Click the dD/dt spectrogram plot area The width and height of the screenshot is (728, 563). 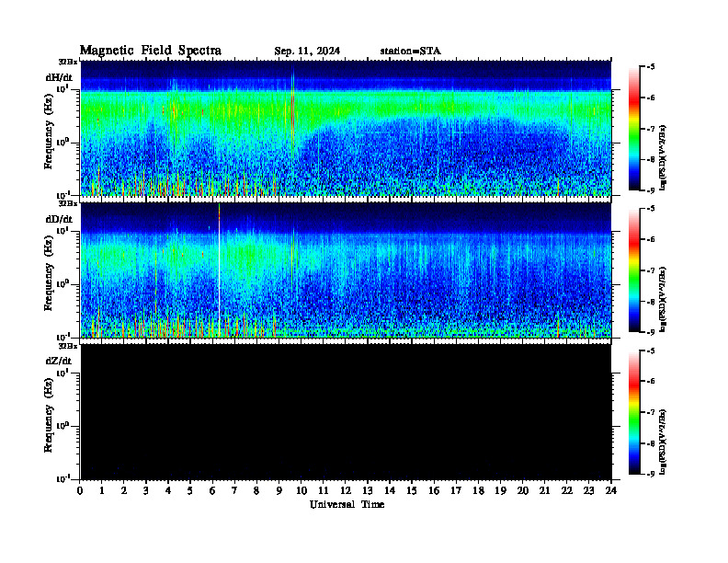[346, 270]
